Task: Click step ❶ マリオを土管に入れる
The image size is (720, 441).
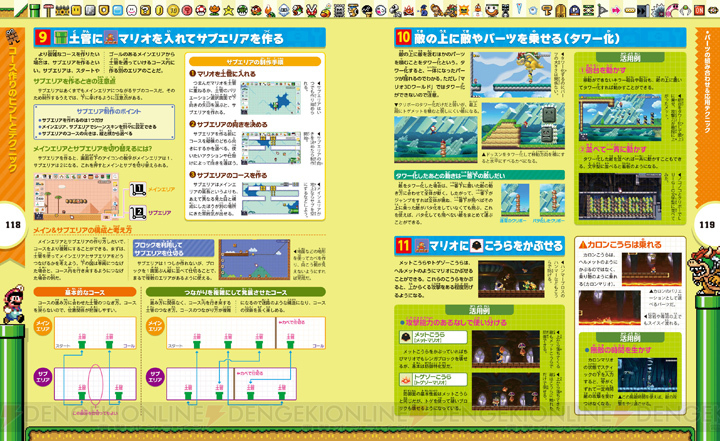Action: pos(223,74)
